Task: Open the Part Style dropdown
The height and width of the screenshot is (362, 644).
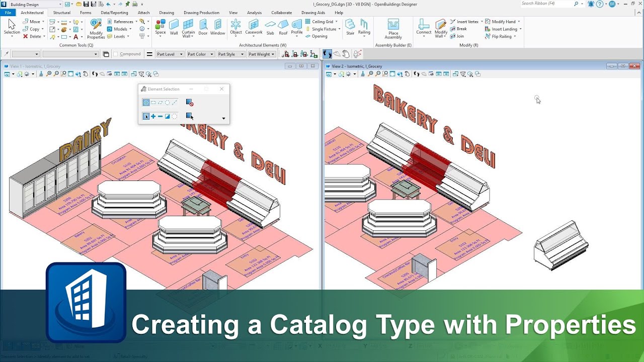Action: click(230, 54)
